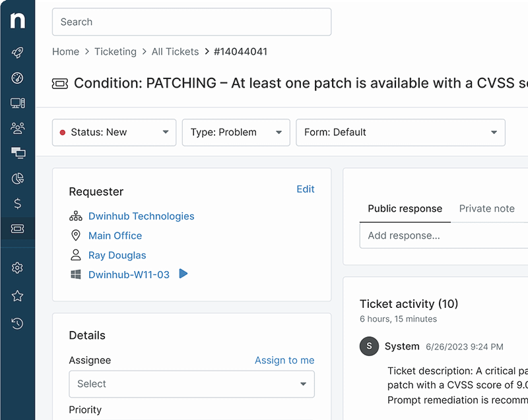Expand the Type: Problem dropdown
The height and width of the screenshot is (420, 528).
[x=236, y=133]
